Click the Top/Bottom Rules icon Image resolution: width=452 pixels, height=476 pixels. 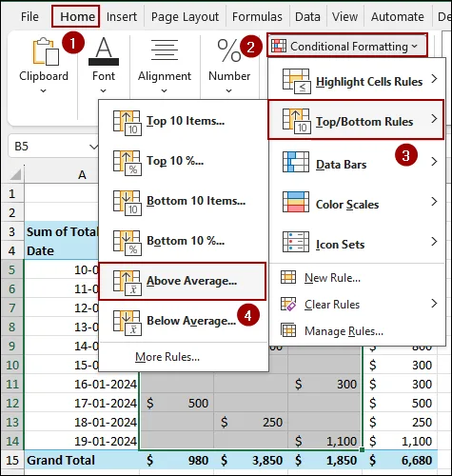click(x=296, y=121)
